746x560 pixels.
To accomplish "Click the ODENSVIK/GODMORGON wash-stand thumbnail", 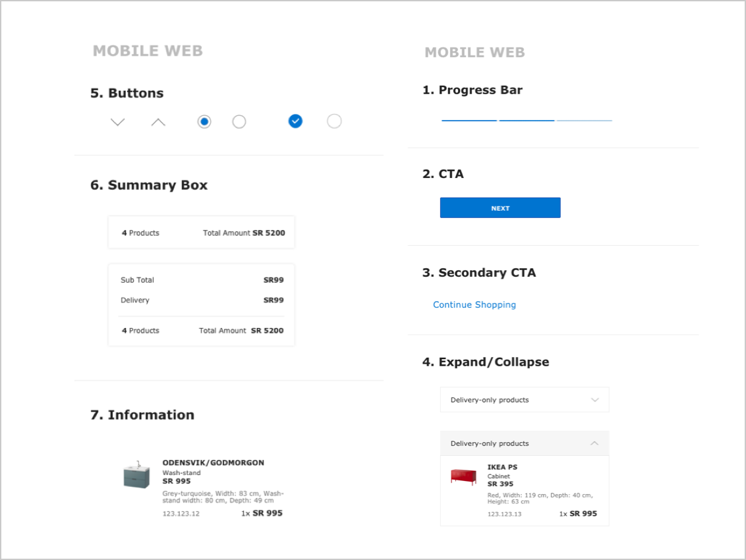I will tap(134, 476).
